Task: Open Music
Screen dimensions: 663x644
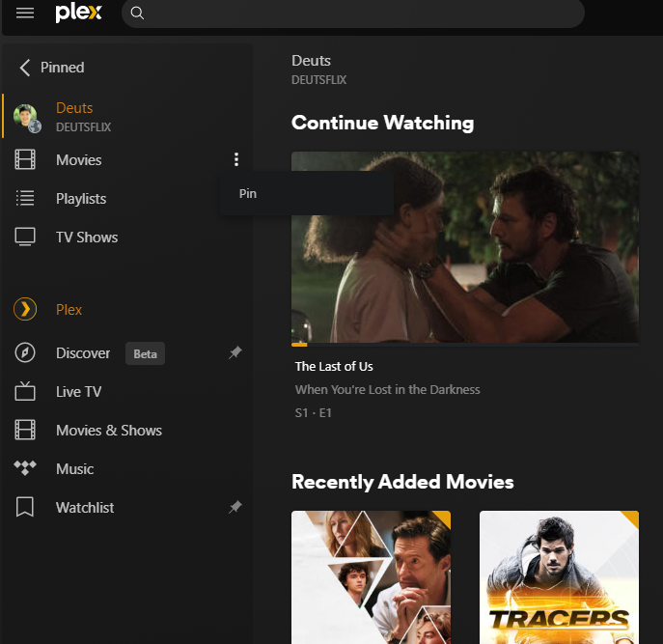Action: [x=75, y=469]
